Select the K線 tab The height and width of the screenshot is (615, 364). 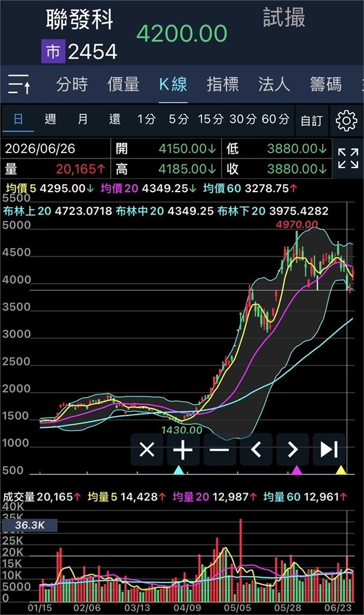(x=173, y=84)
